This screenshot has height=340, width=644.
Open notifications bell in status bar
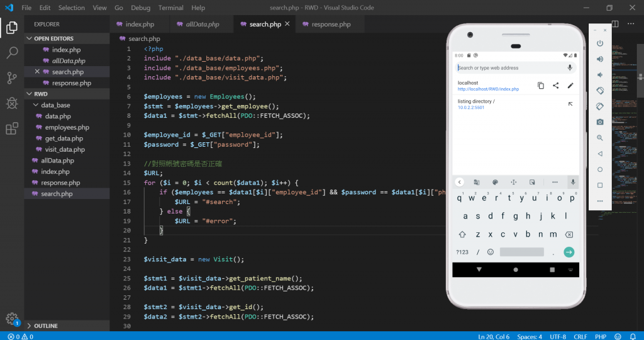pyautogui.click(x=633, y=336)
